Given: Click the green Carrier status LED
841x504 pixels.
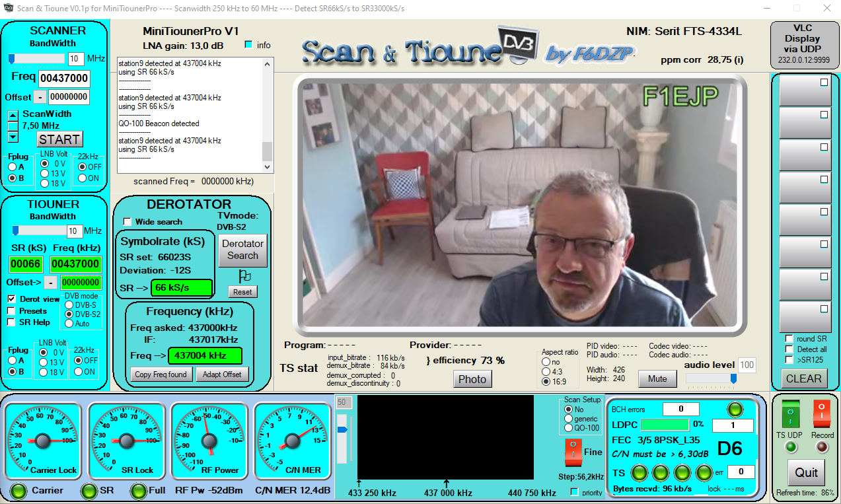Looking at the screenshot, I should (x=19, y=491).
